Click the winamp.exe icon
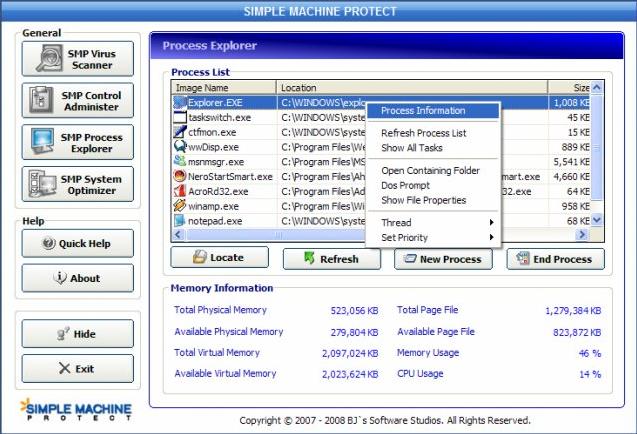Image resolution: width=637 pixels, height=434 pixels. tap(180, 206)
